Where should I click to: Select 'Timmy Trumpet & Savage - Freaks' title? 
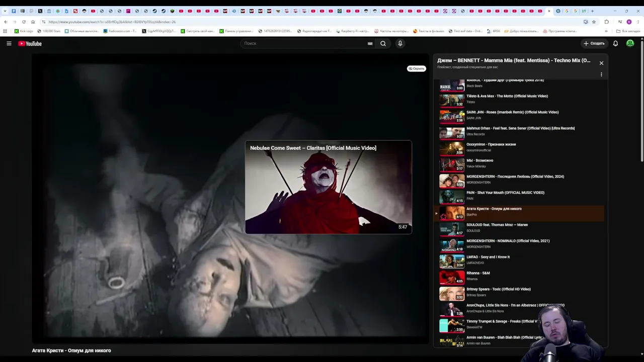pos(502,321)
